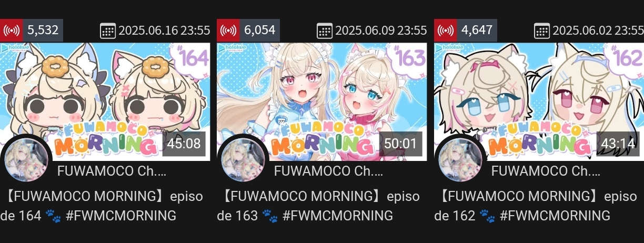Click FUWAMOCO Ch. name under episode 163
The width and height of the screenshot is (644, 243).
(328, 171)
